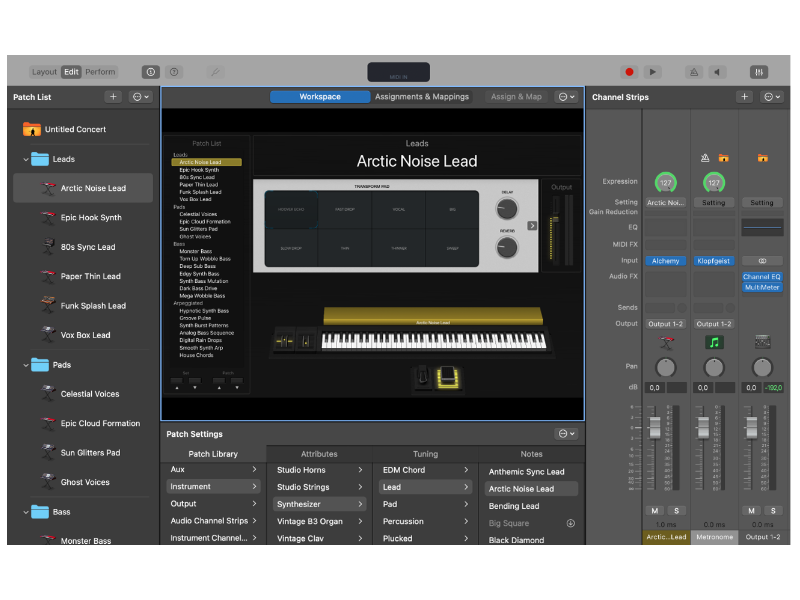Download the Big Square patch
The height and width of the screenshot is (600, 800).
(571, 523)
